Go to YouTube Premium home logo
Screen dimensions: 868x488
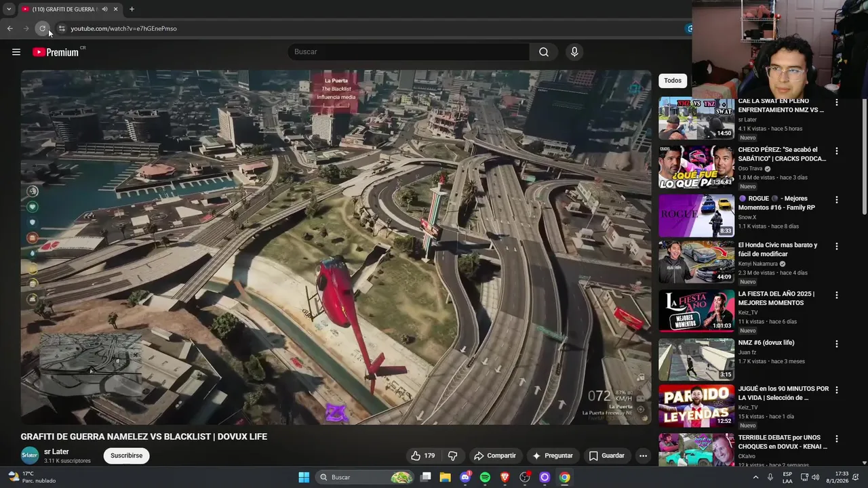pyautogui.click(x=56, y=52)
